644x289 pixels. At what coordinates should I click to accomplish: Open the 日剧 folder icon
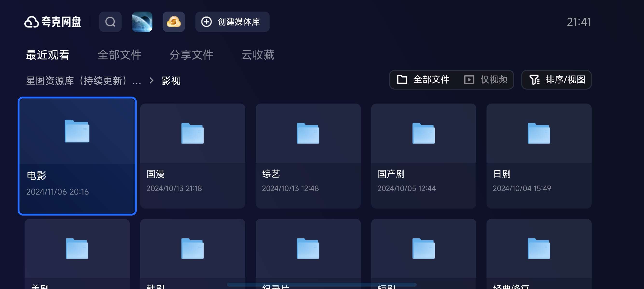click(539, 133)
